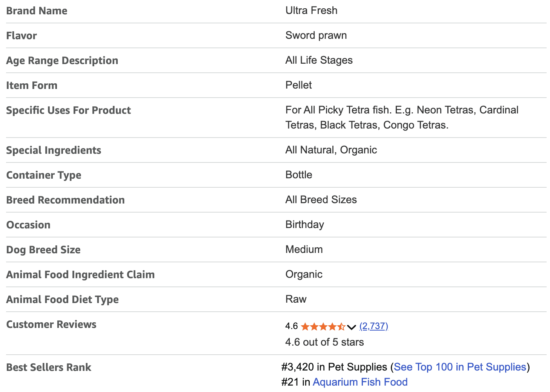Click the All Breed Sizes value
Viewport: 550px width, 392px height.
coord(321,199)
